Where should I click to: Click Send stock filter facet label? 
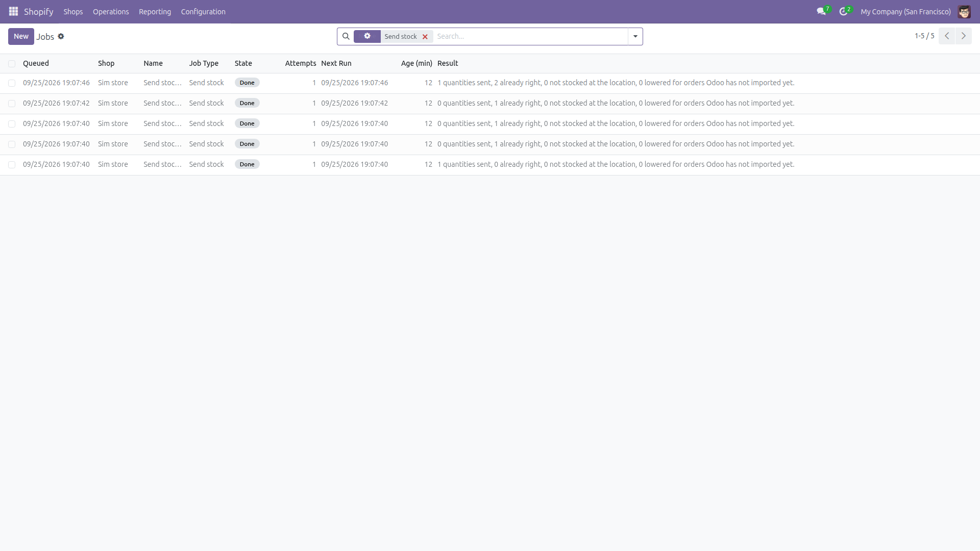401,36
